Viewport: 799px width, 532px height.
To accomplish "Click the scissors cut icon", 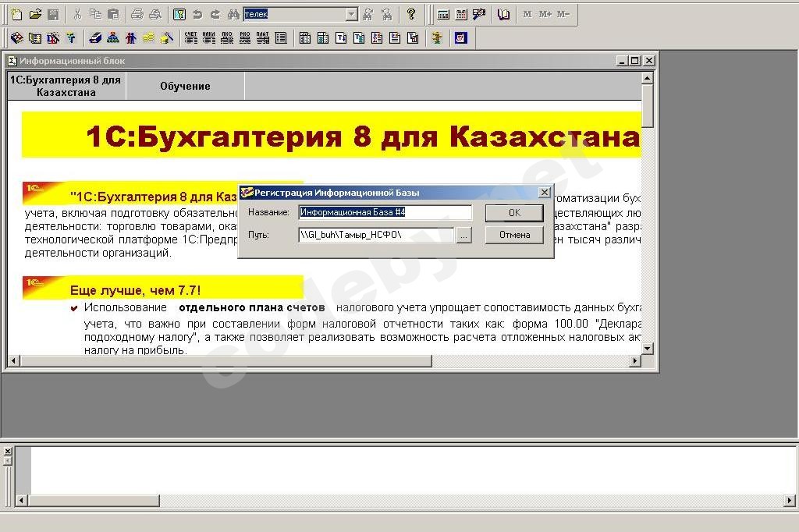I will [77, 14].
